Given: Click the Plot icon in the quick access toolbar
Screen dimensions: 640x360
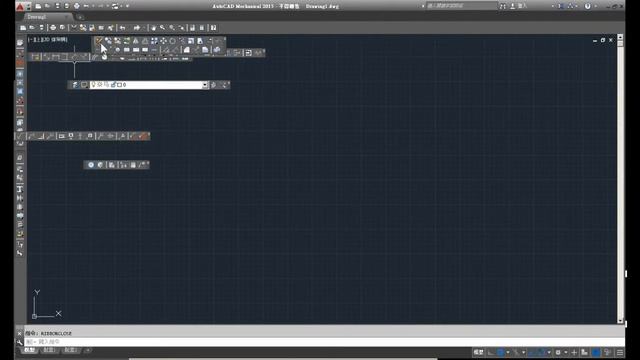Looking at the screenshot, I should pos(76,6).
